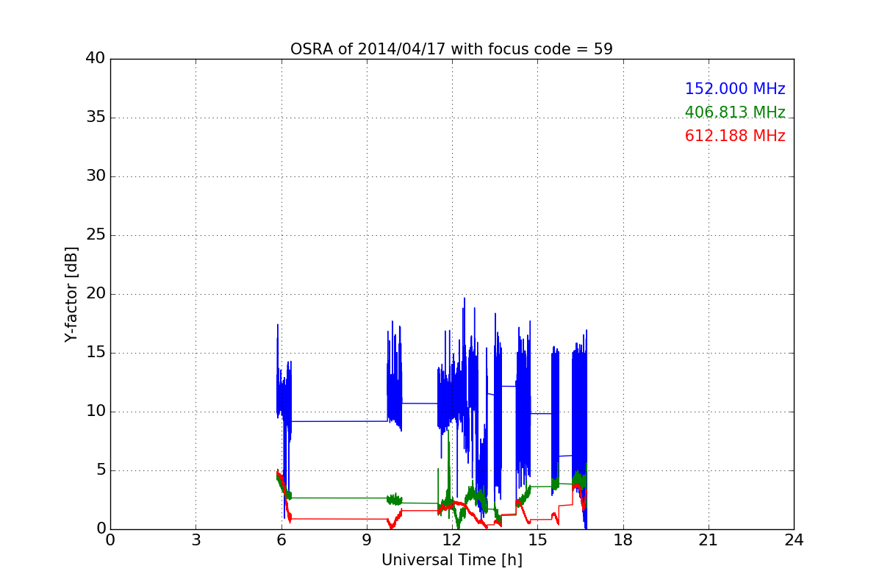Click the x-axis tick label 15

pyautogui.click(x=537, y=539)
